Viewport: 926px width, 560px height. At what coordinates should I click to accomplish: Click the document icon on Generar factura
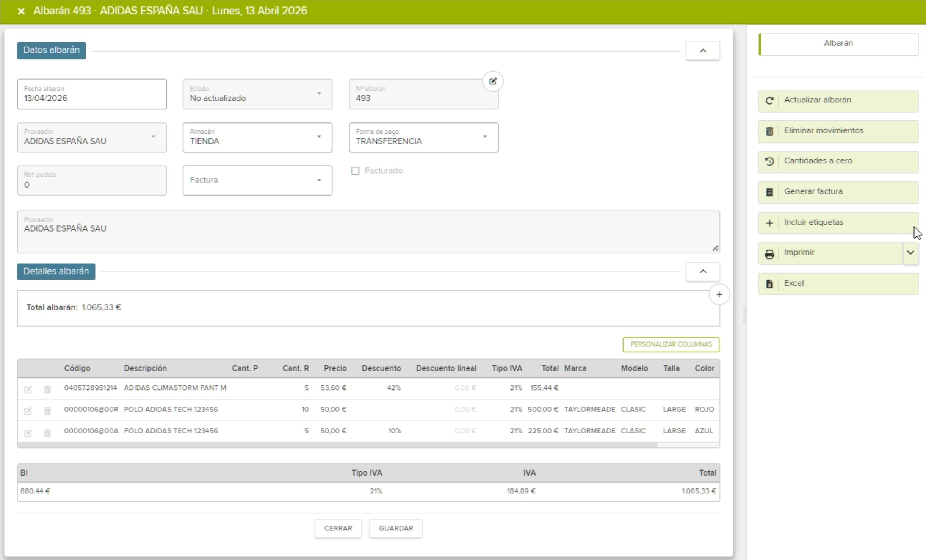click(769, 192)
